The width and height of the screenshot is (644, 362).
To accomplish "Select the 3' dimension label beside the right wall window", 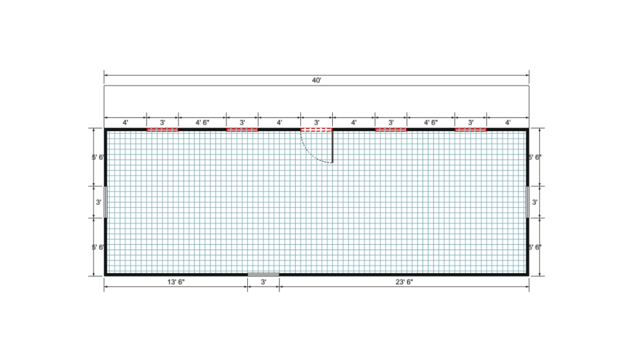I will point(535,202).
